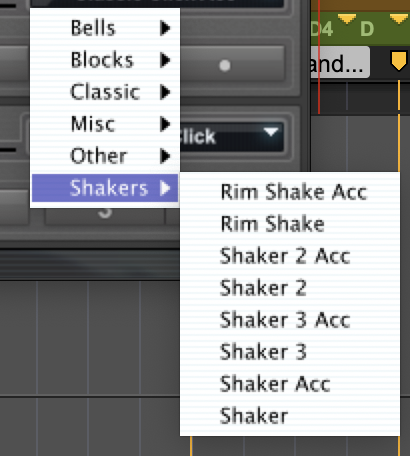
Task: Open the Blocks submenu
Action: click(x=105, y=60)
